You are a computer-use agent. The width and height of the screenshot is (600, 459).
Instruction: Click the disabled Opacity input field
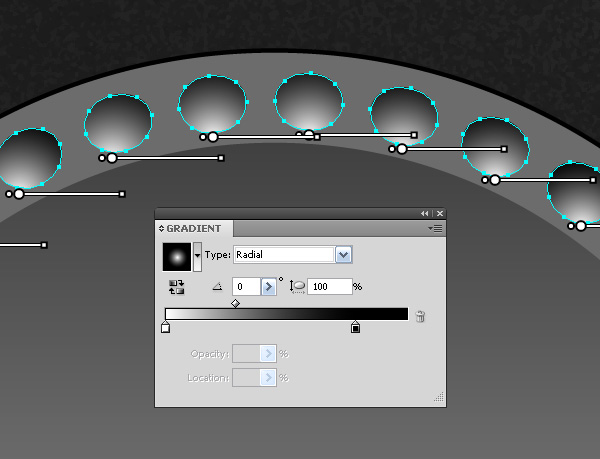[x=246, y=354]
